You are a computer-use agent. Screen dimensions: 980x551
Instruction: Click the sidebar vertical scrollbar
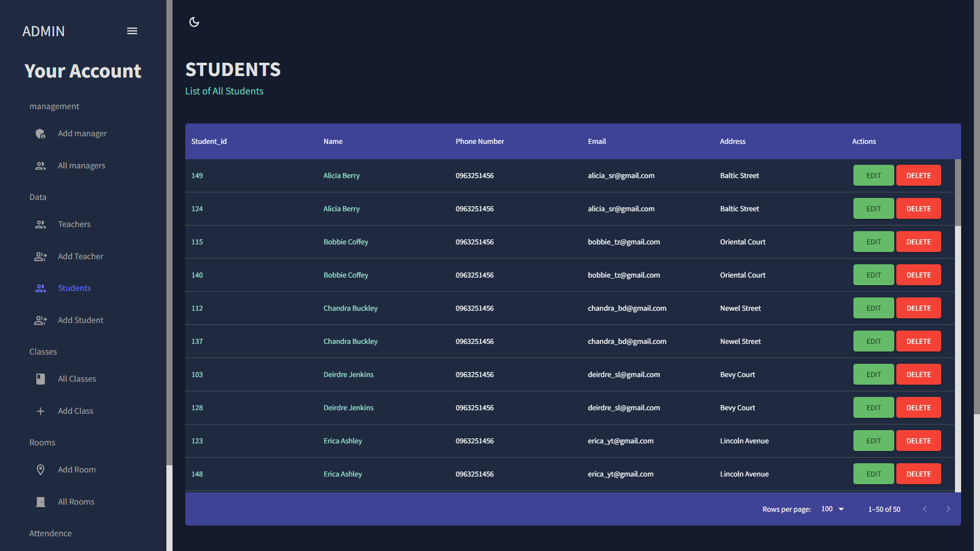(169, 232)
